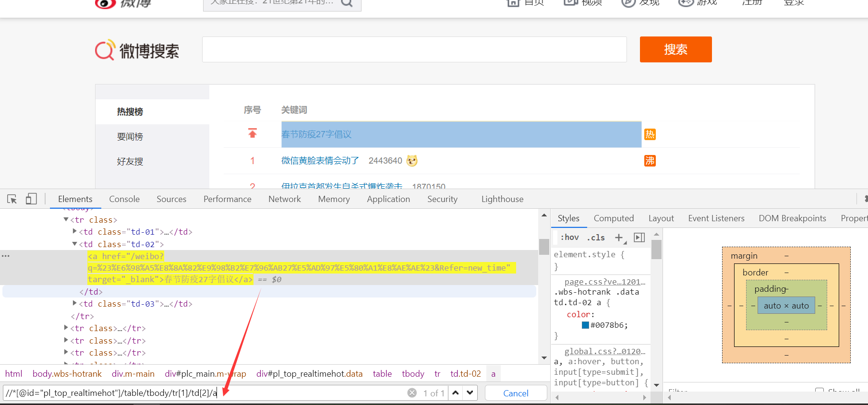This screenshot has height=405, width=868.
Task: Click the Elements panel vertical scrollbar thumb
Action: pos(544,247)
